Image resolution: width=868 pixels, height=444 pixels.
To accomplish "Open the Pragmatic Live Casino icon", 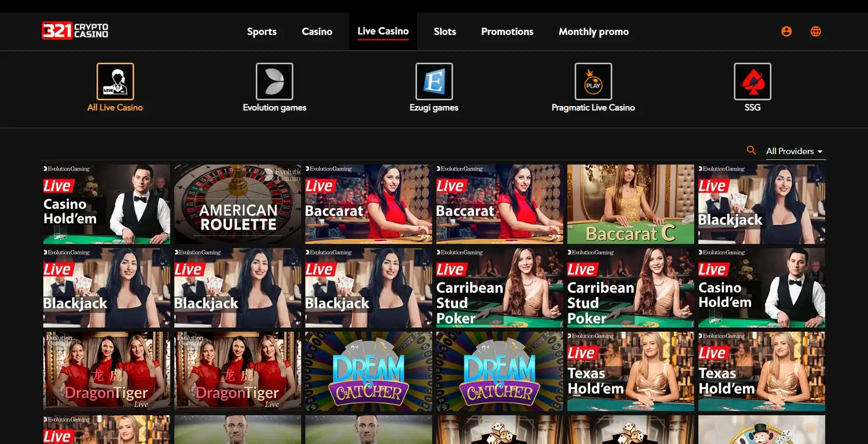I will tap(593, 81).
